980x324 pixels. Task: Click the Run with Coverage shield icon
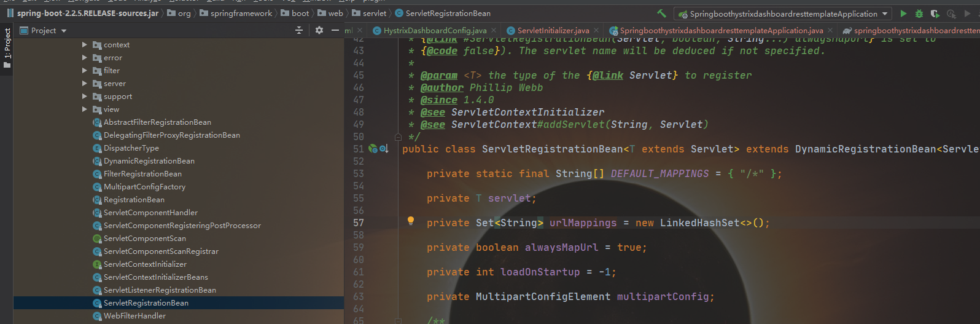pos(935,14)
